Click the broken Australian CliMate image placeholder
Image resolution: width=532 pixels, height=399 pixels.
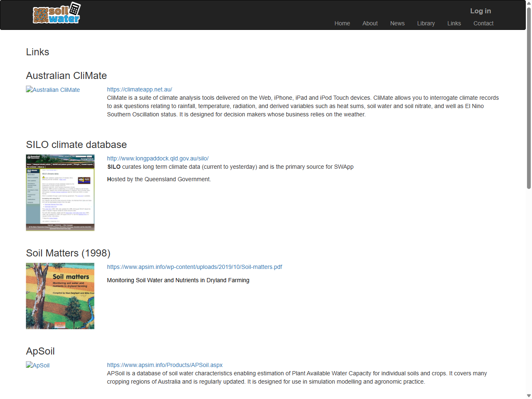click(53, 90)
